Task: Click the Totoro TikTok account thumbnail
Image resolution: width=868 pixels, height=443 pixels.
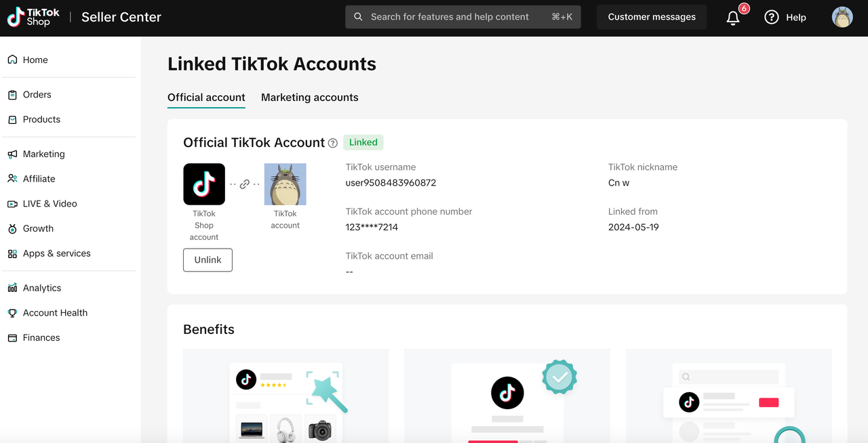Action: (x=285, y=184)
